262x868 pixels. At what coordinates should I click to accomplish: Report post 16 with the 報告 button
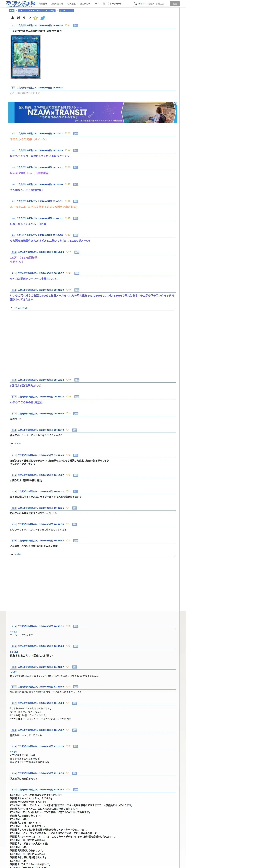[x=75, y=430]
